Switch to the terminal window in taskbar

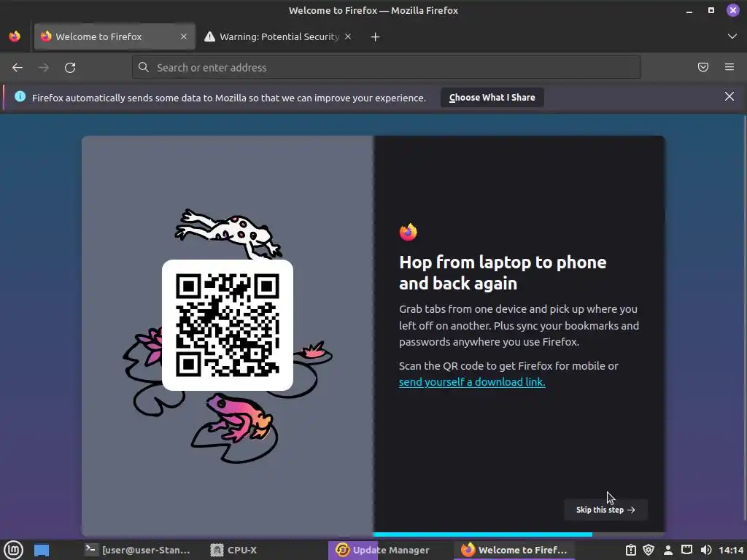[x=138, y=550]
